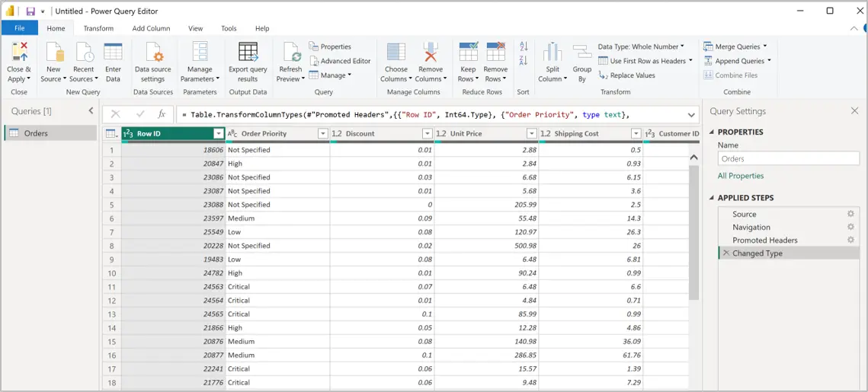Screen dimensions: 868x392
Task: Switch to the Tools tab
Action: pyautogui.click(x=229, y=28)
